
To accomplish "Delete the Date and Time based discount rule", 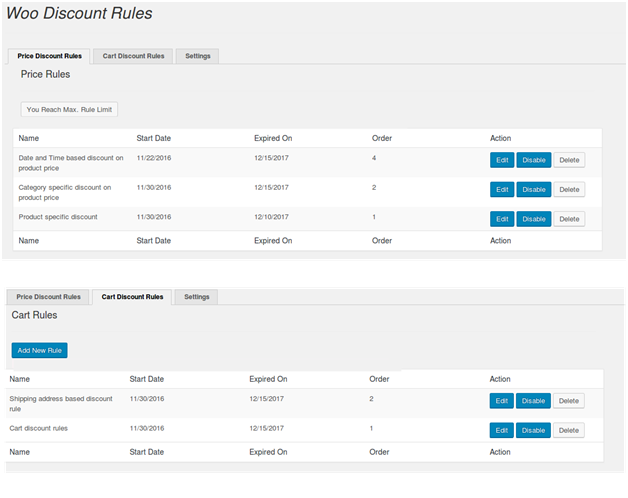I will (569, 160).
